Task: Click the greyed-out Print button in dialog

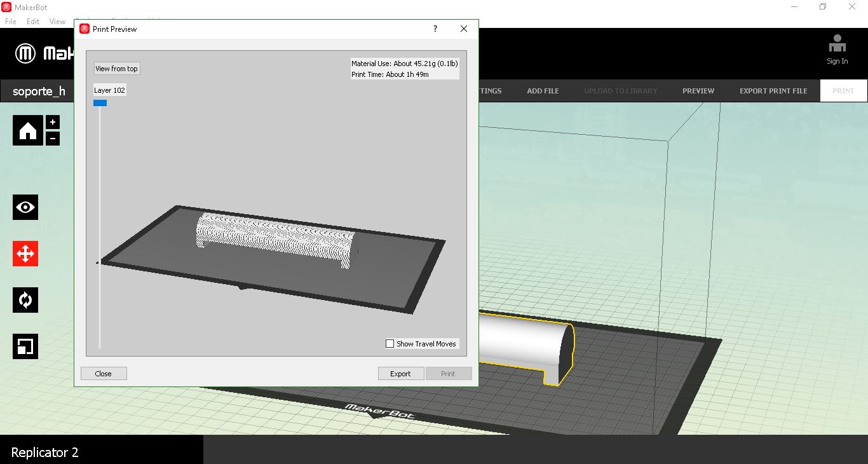Action: (x=449, y=374)
